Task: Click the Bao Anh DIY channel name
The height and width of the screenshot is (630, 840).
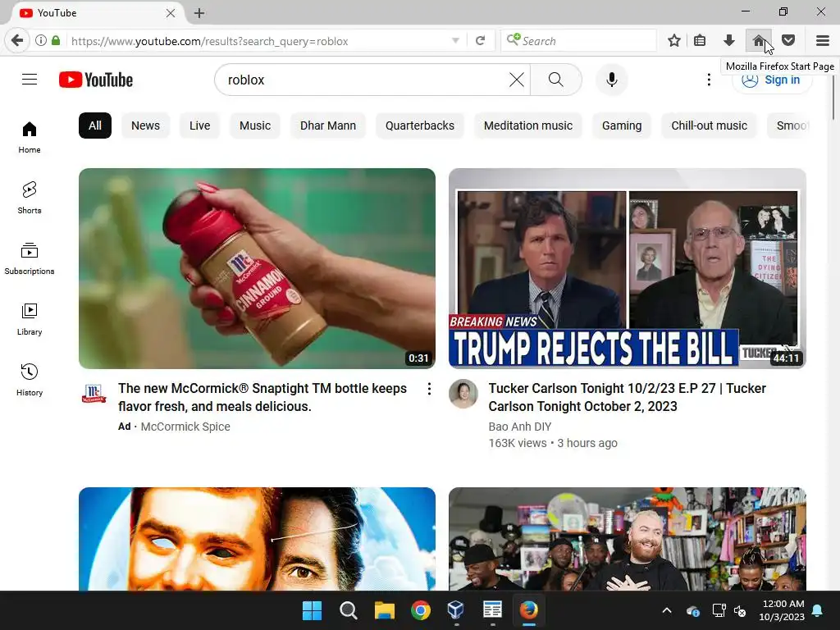Action: [519, 427]
